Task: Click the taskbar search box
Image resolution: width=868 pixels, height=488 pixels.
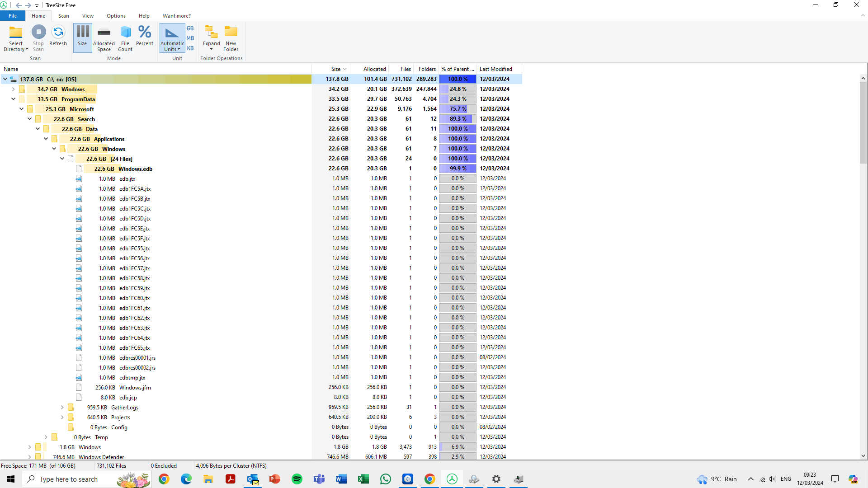Action: 87,479
